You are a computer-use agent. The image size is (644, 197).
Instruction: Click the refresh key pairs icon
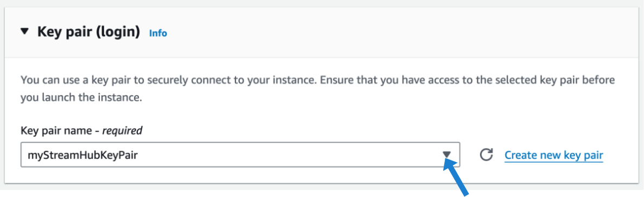[486, 155]
